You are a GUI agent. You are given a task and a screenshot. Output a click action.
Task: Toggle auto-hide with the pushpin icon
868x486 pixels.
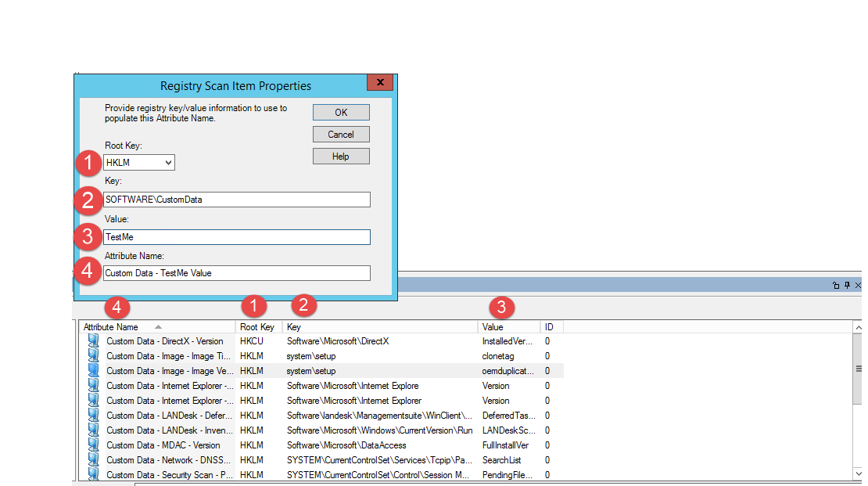[x=846, y=285]
